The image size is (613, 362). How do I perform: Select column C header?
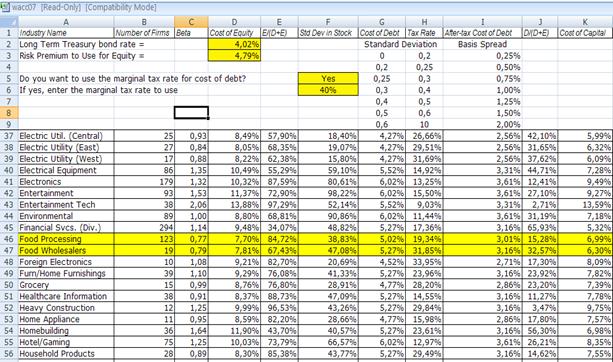tap(191, 22)
